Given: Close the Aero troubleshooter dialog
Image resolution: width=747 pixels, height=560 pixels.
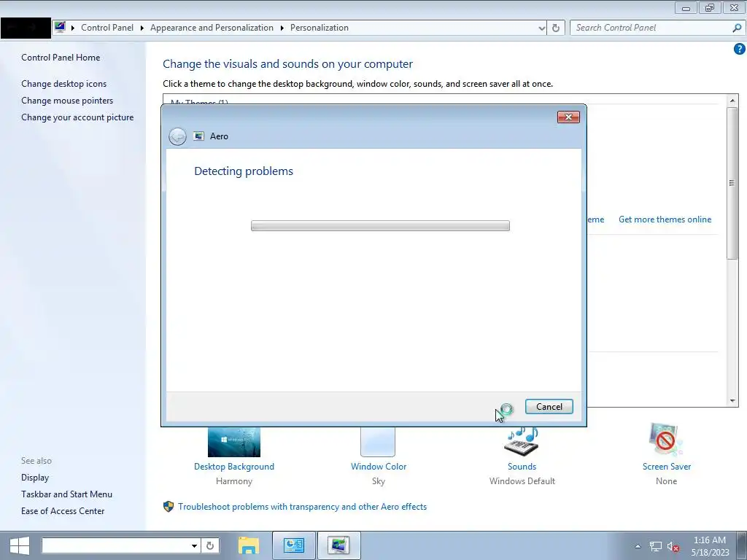Looking at the screenshot, I should tap(568, 117).
